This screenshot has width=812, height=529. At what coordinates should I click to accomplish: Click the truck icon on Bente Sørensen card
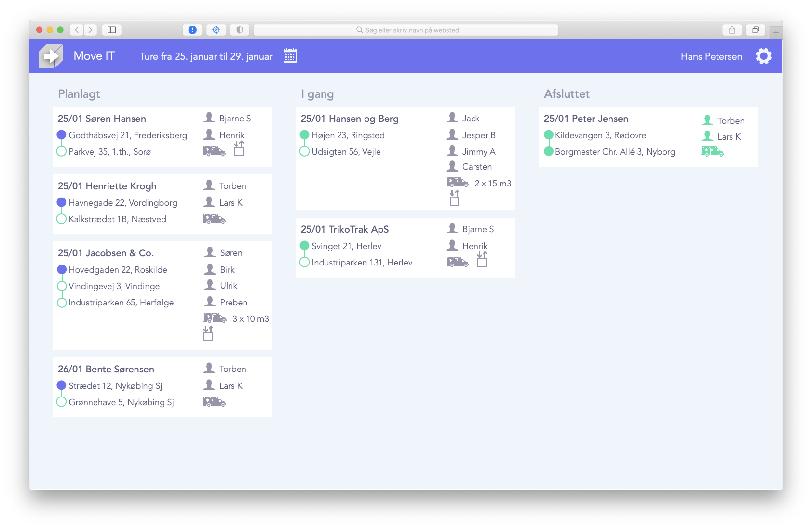215,402
